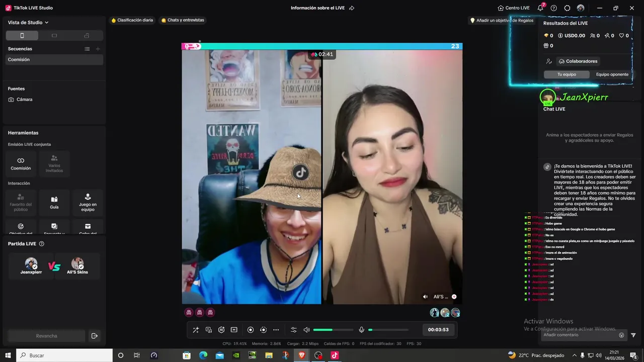This screenshot has height=362, width=644.
Task: Open the Guía interaction tool
Action: click(x=54, y=202)
